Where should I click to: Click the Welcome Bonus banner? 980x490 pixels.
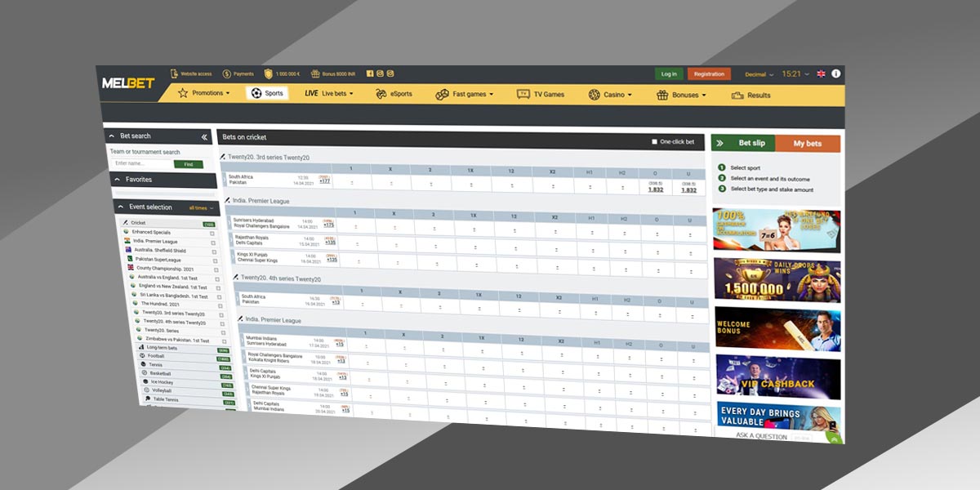point(777,327)
